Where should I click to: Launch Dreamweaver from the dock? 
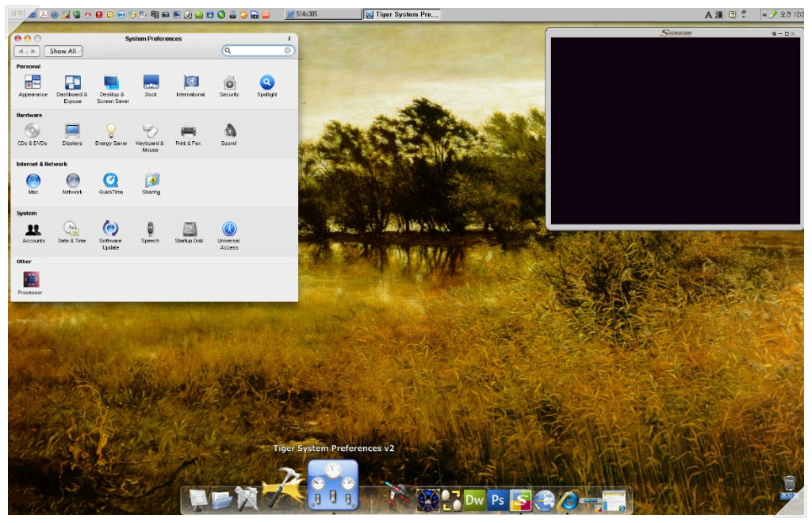(474, 500)
